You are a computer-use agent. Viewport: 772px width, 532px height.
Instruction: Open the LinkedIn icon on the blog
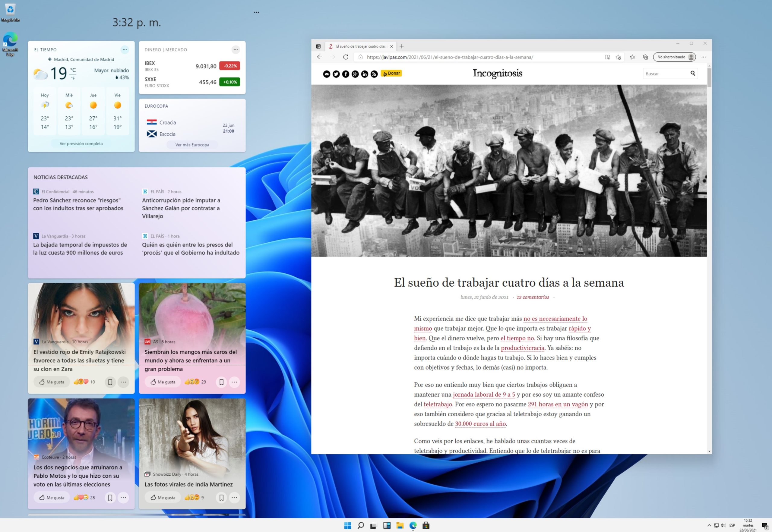coord(365,74)
